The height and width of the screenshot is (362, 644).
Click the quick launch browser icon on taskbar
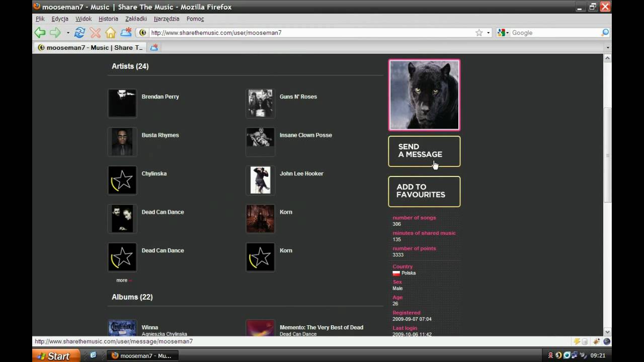pos(93,355)
